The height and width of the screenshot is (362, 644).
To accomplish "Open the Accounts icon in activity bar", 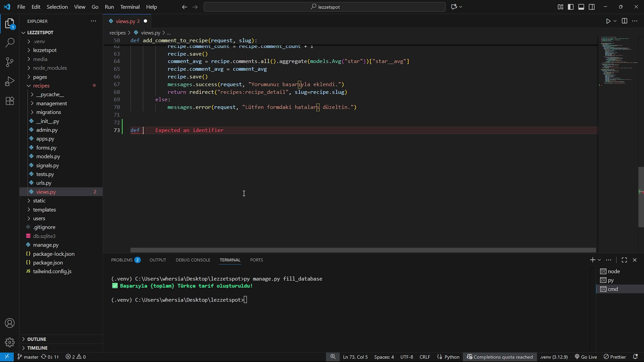I will (x=10, y=323).
